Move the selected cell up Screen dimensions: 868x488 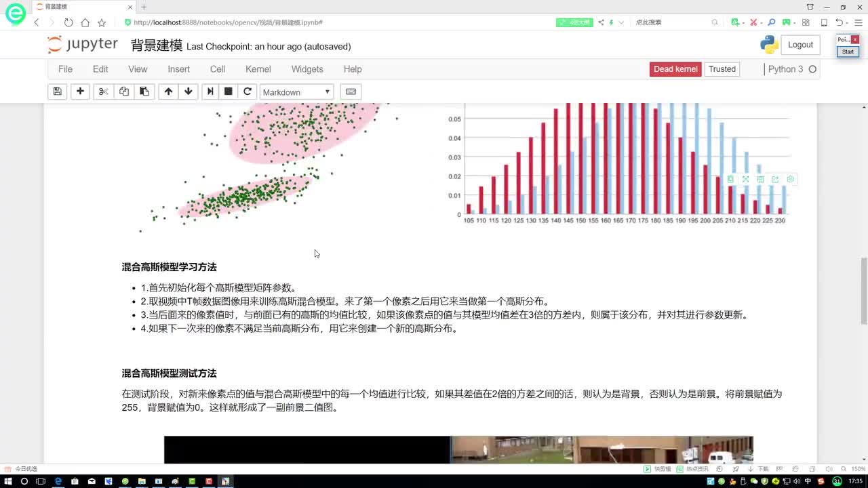(168, 91)
